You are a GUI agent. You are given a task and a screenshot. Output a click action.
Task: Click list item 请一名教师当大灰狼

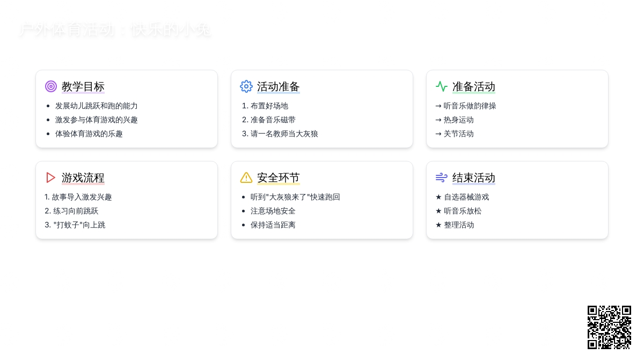point(284,134)
